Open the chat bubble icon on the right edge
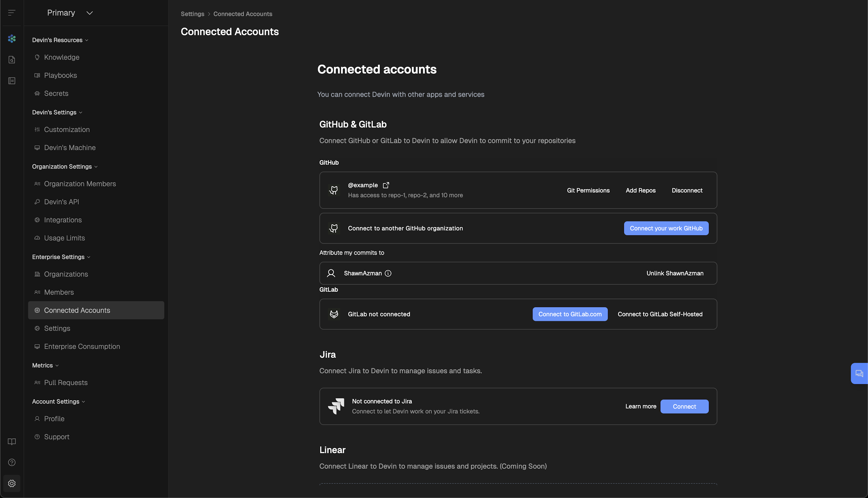This screenshot has height=498, width=868. (x=859, y=373)
